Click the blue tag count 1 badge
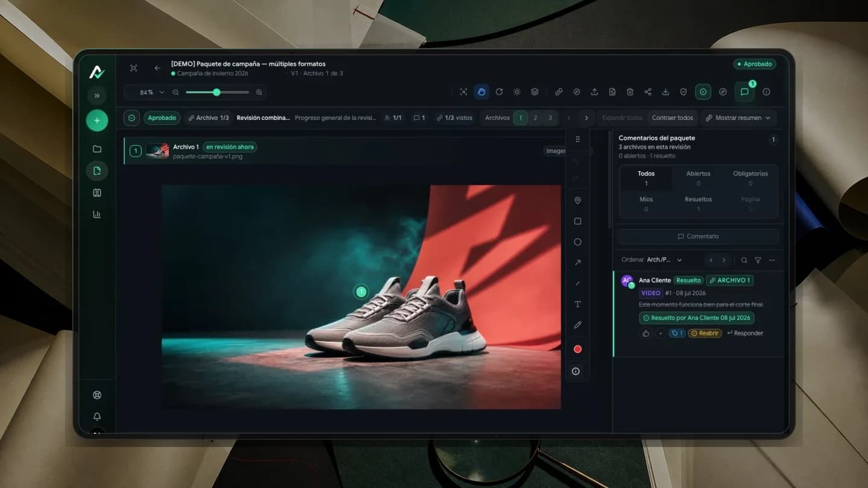The width and height of the screenshot is (868, 488). point(677,333)
